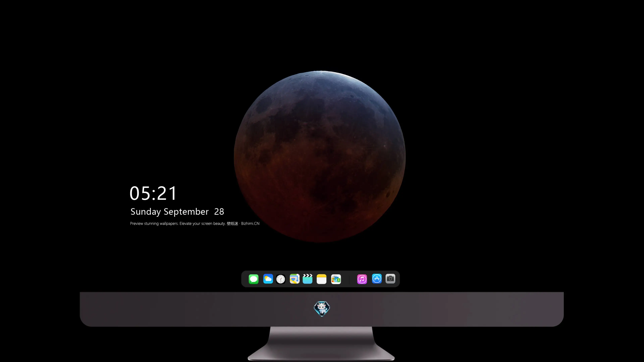This screenshot has height=362, width=644.
Task: Click the 05:21 clock display
Action: (153, 193)
